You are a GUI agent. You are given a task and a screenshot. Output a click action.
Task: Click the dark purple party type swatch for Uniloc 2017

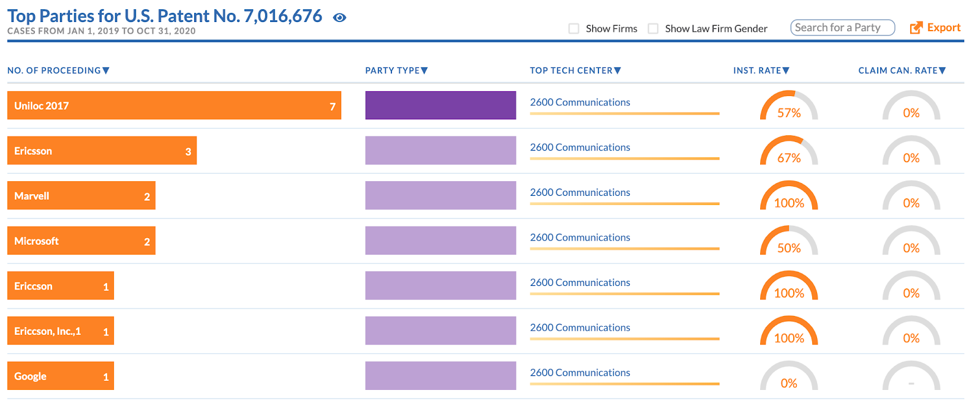440,105
